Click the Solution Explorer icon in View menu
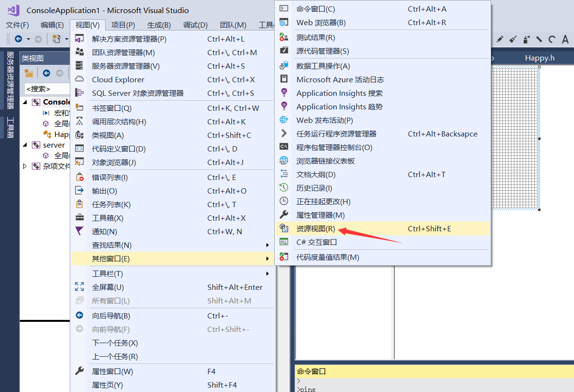 (x=79, y=38)
